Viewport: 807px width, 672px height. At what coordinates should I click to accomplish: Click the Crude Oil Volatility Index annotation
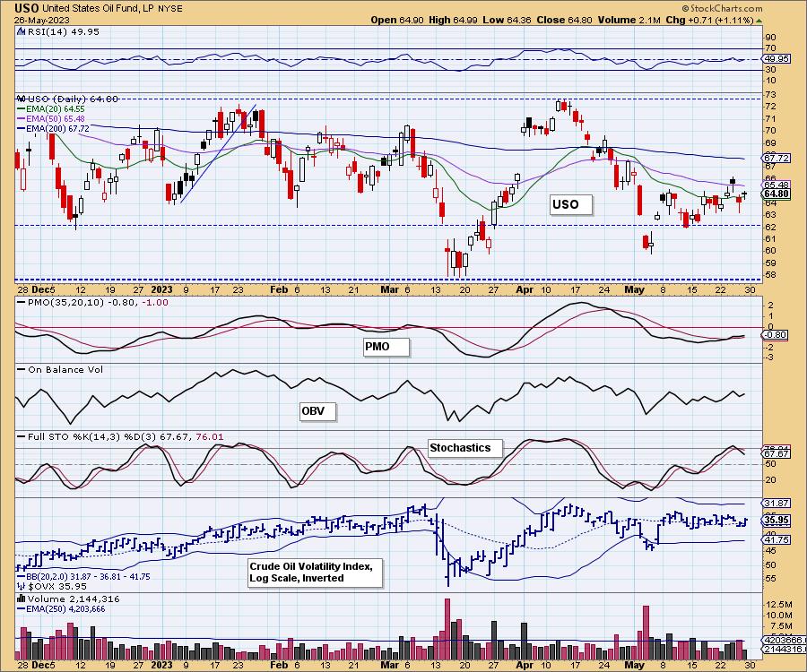pyautogui.click(x=316, y=573)
